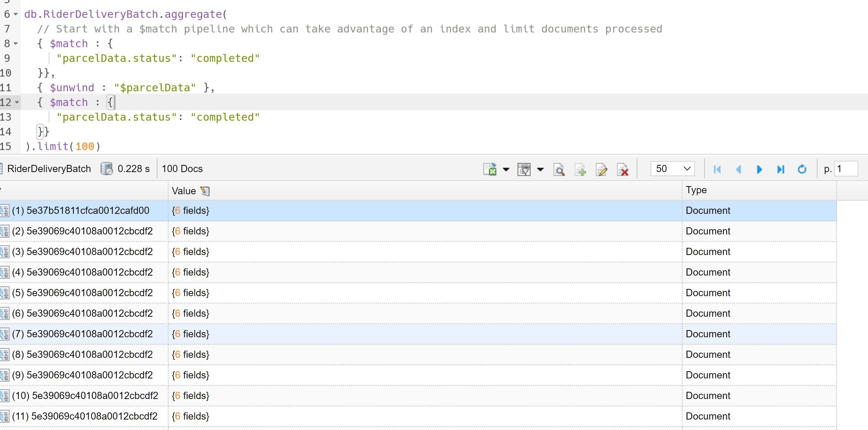Click the add document plus icon

[580, 169]
